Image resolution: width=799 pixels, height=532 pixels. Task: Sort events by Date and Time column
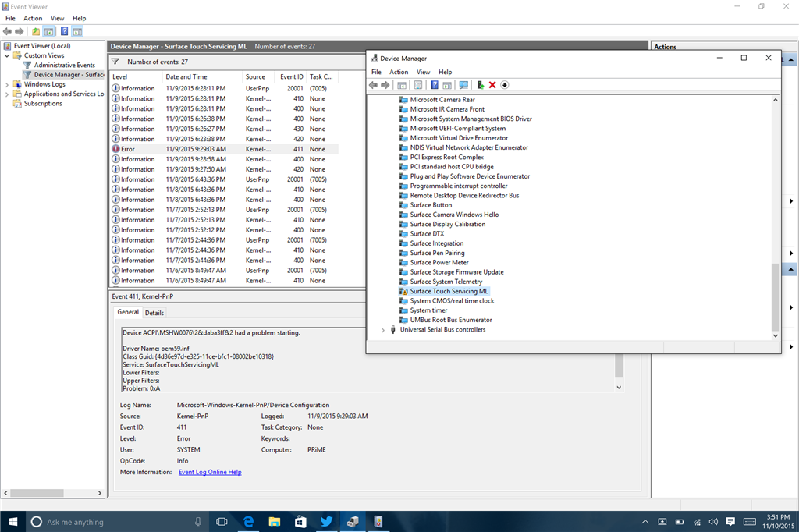tap(202, 77)
